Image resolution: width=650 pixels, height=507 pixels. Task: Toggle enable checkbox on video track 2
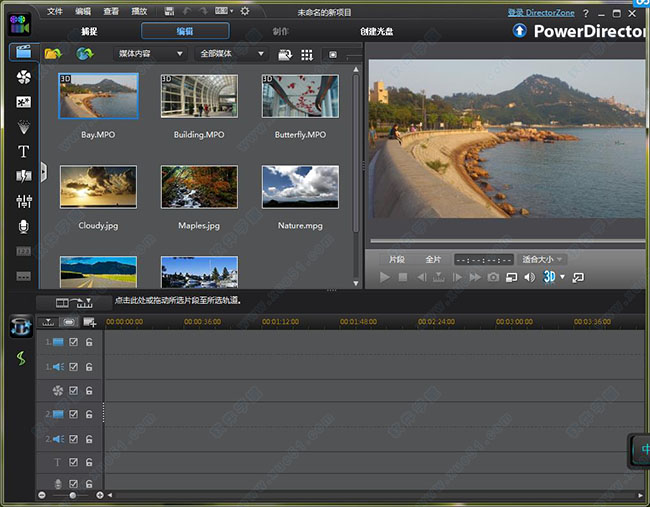(x=73, y=414)
